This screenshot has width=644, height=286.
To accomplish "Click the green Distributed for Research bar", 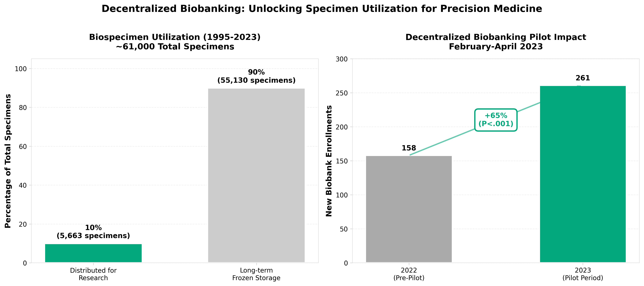I will [93, 253].
